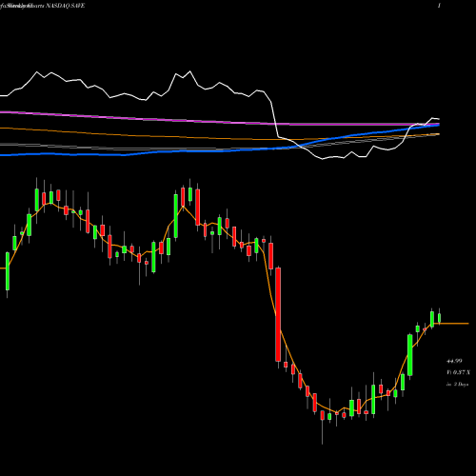Viewport: 476px width, 476px height.
Task: Click the 44.99 price label
Action: 454,361
